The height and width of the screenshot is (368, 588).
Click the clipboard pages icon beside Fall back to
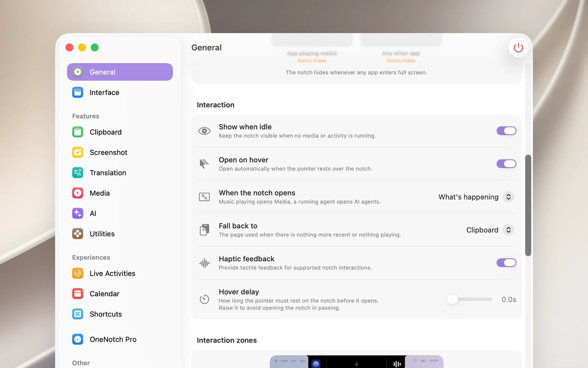[204, 230]
